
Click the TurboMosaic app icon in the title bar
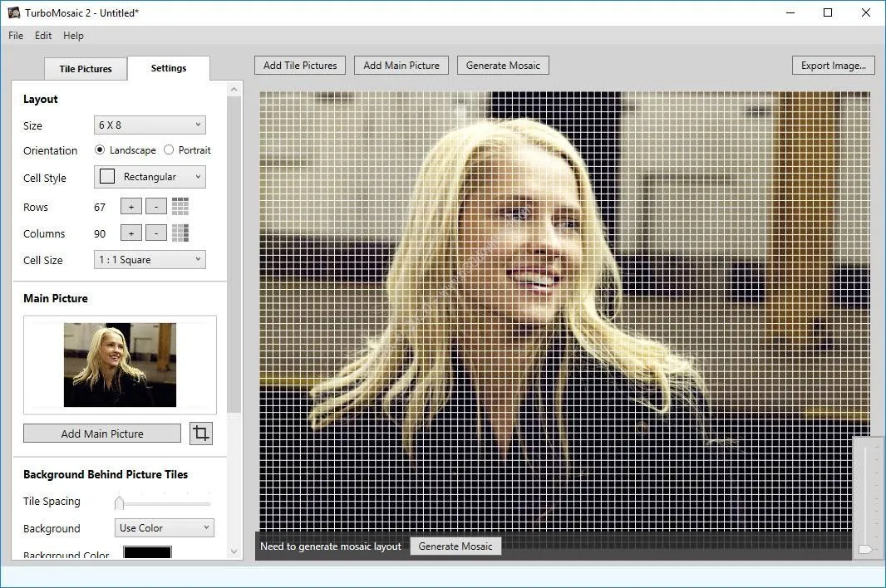pos(14,12)
